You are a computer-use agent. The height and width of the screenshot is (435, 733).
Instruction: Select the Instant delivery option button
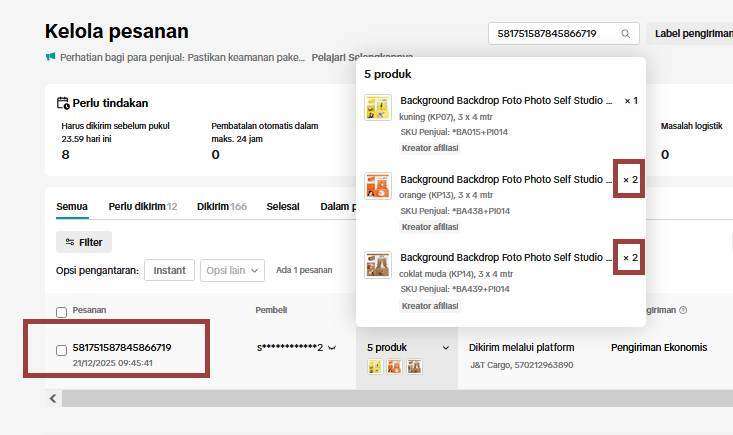(169, 270)
